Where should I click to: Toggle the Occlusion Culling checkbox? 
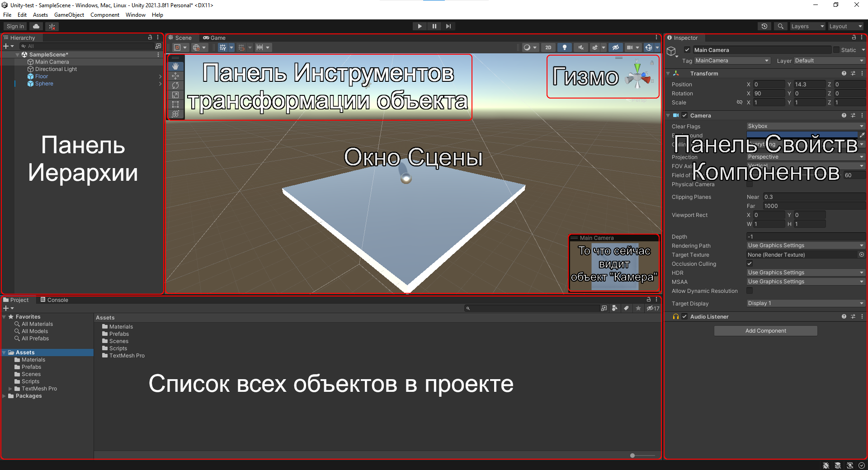tap(750, 263)
